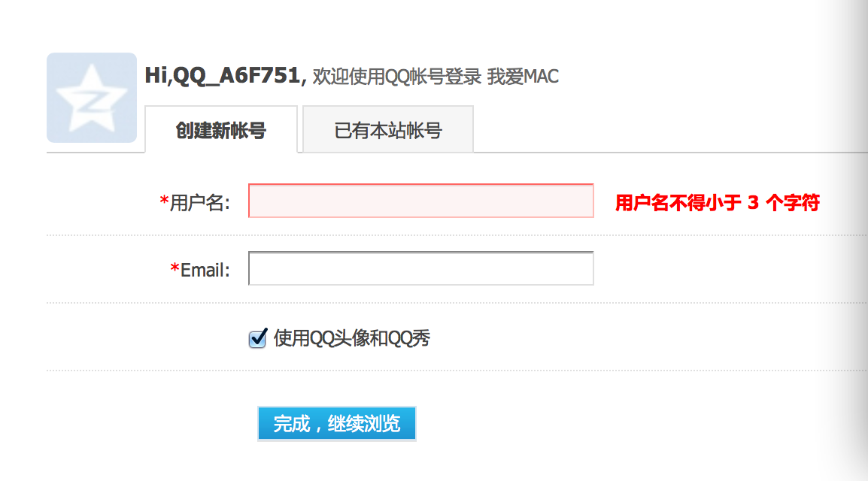The image size is (868, 481).
Task: Click the QQ_A6F751 nickname in the greeting
Action: point(237,76)
